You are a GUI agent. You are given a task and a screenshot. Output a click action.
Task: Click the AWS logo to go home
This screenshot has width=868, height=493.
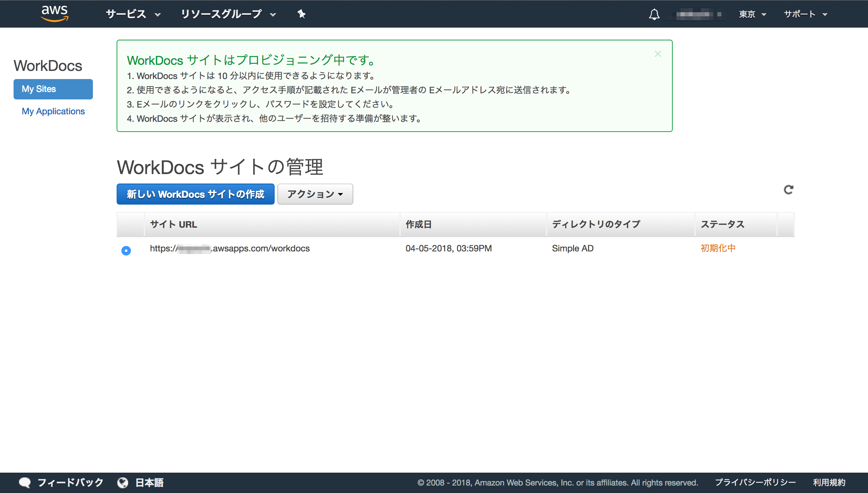coord(54,14)
